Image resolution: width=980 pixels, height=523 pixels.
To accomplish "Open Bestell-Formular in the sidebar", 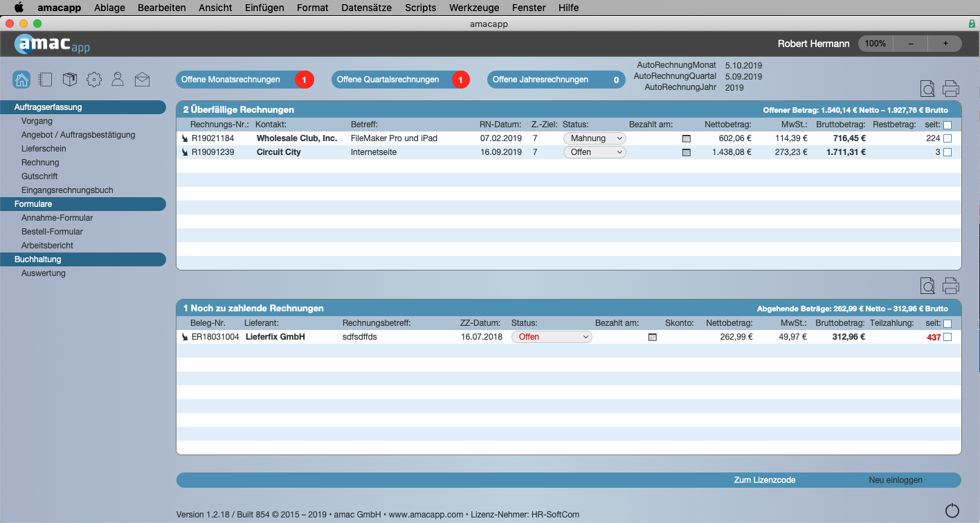I will coord(52,232).
